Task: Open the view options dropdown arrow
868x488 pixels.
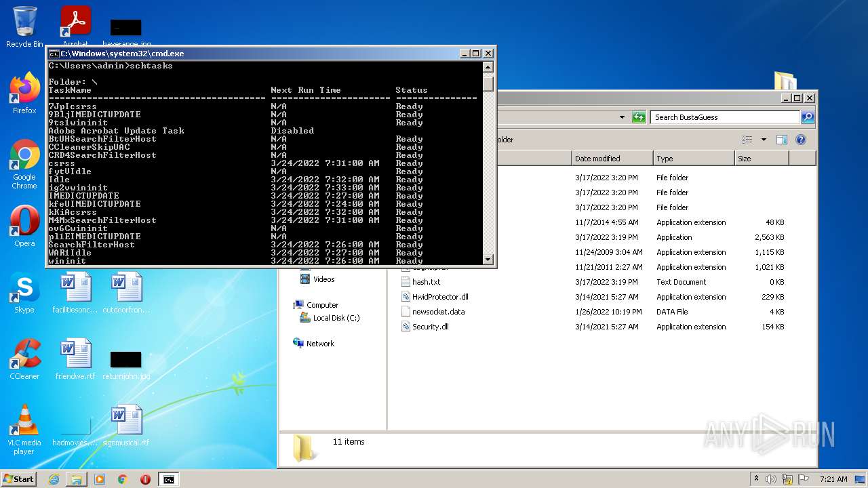Action: 764,140
